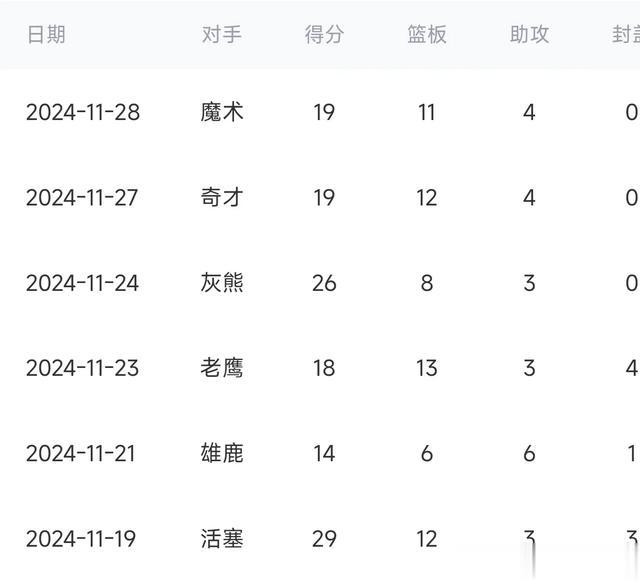
Task: Open the 灰熊 opponent entry
Action: tap(222, 283)
